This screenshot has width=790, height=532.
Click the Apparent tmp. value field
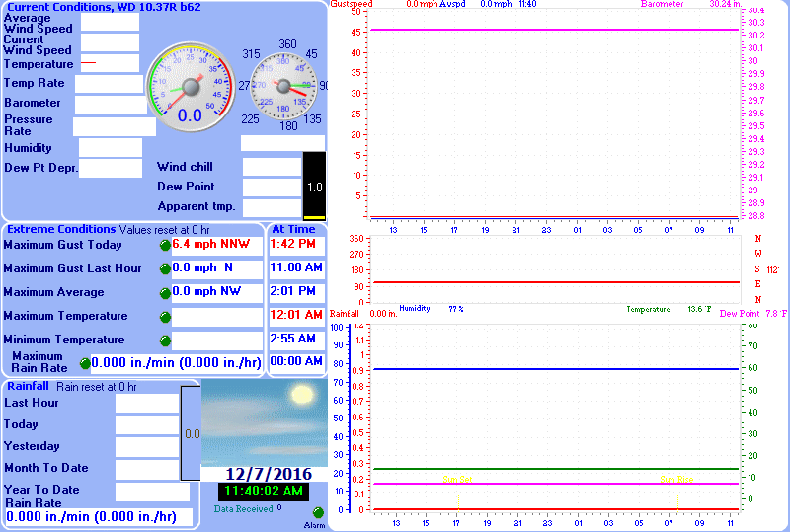[x=273, y=207]
